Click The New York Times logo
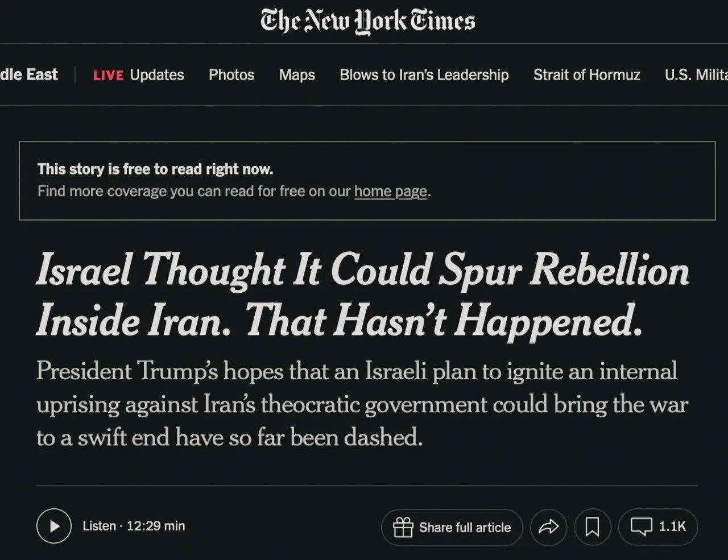 click(367, 21)
